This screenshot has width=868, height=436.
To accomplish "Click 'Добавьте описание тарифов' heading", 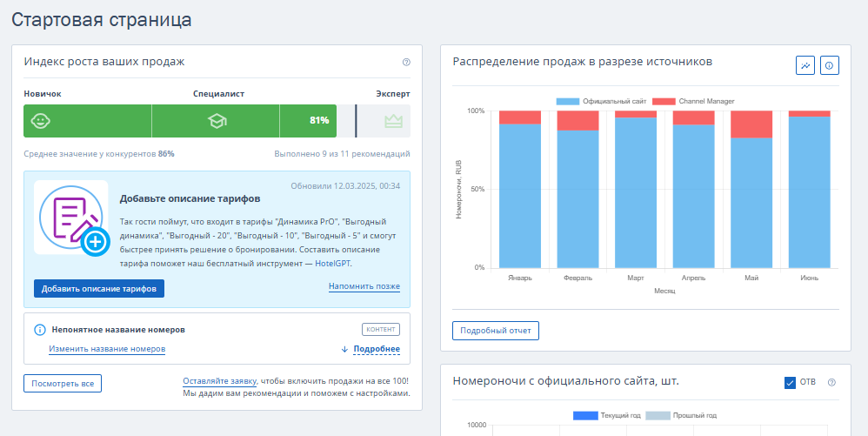I will click(x=190, y=198).
